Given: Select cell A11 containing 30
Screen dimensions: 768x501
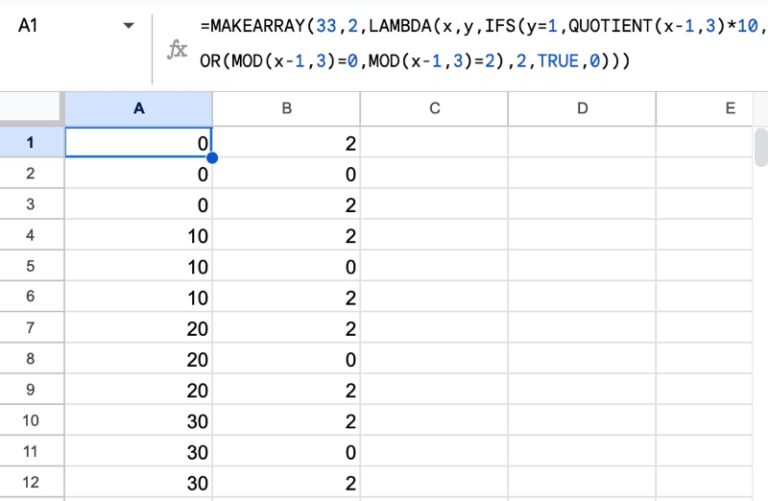Looking at the screenshot, I should (139, 451).
